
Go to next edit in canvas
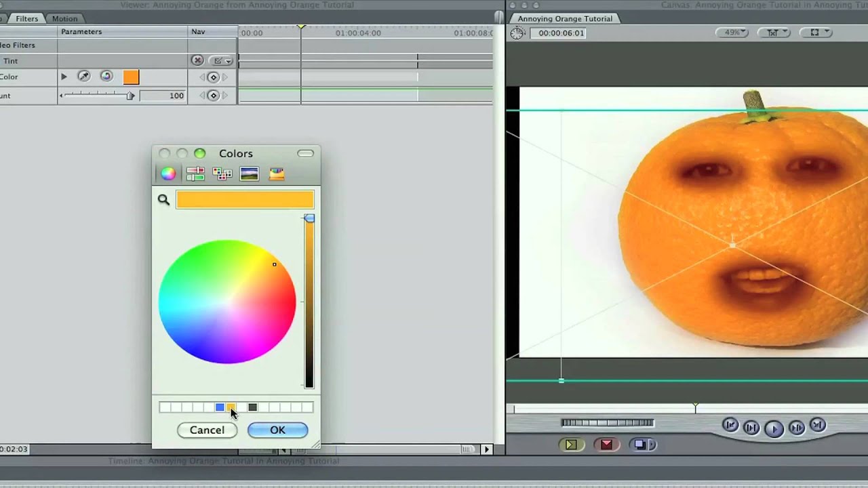[x=818, y=426]
